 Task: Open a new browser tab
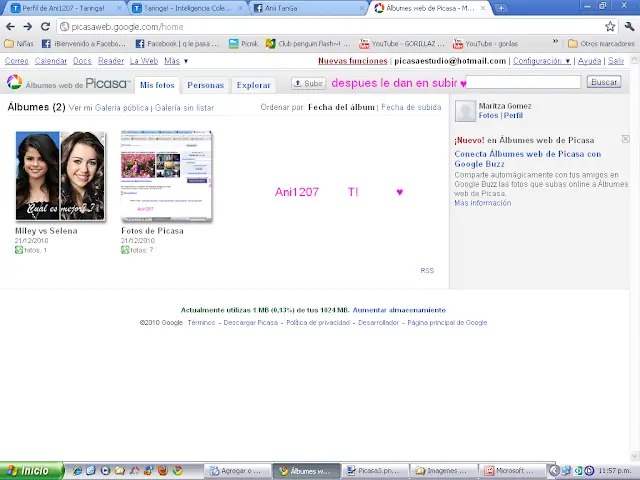point(500,8)
